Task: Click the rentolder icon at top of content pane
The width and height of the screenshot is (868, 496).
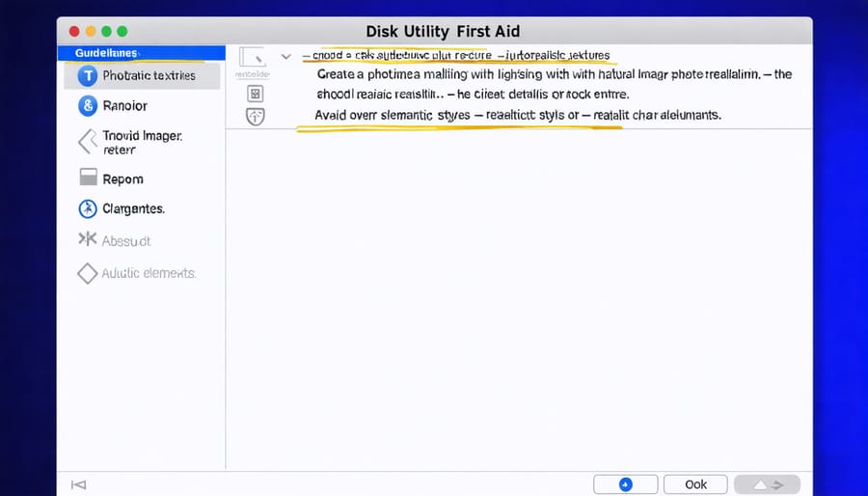Action: pos(253,58)
